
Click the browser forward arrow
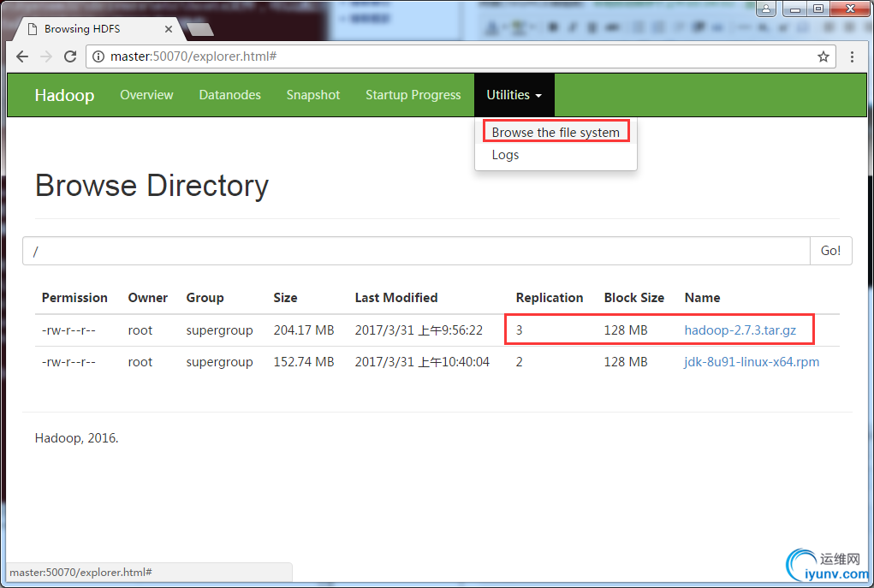[46, 56]
